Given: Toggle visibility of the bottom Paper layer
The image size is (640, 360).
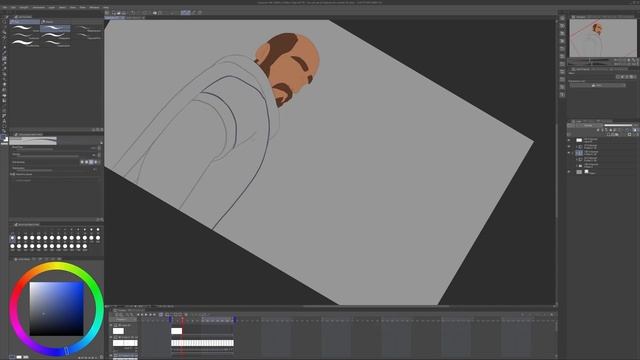Looking at the screenshot, I should (x=569, y=172).
